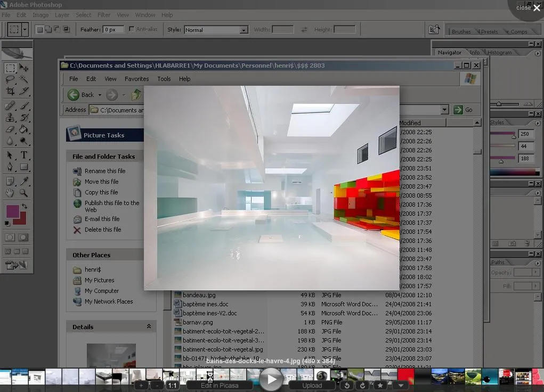The width and height of the screenshot is (544, 392).
Task: Select the Paint Bucket tool
Action: (23, 129)
